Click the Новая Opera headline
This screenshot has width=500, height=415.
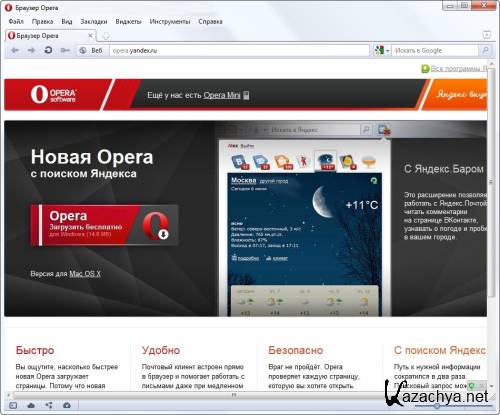click(92, 157)
